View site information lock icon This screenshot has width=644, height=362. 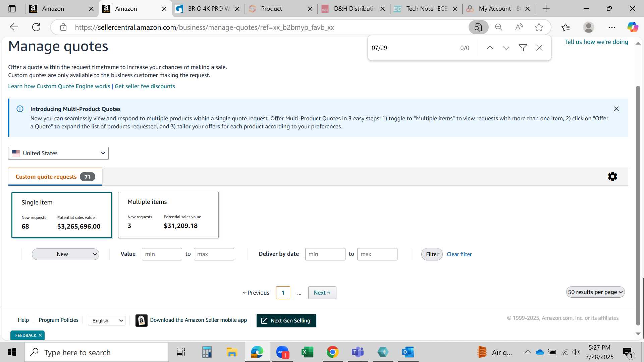tap(63, 27)
